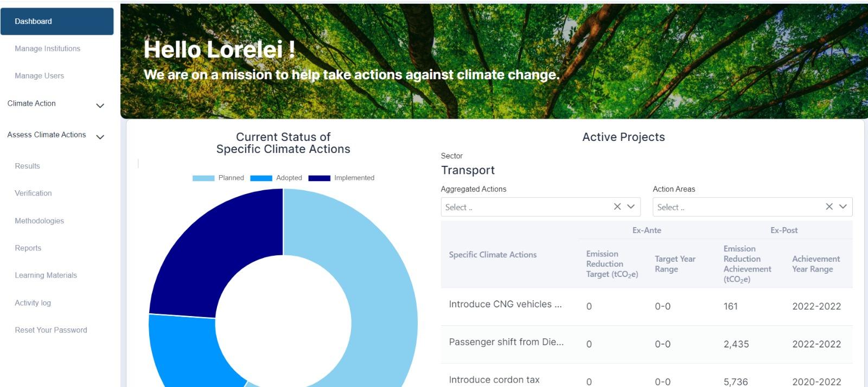This screenshot has width=868, height=387.
Task: Click the dark blue Implemented donut segment
Action: 217,244
